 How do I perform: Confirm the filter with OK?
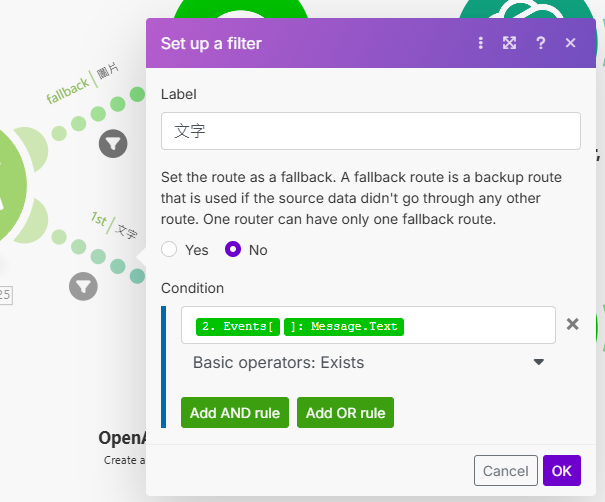[x=561, y=471]
